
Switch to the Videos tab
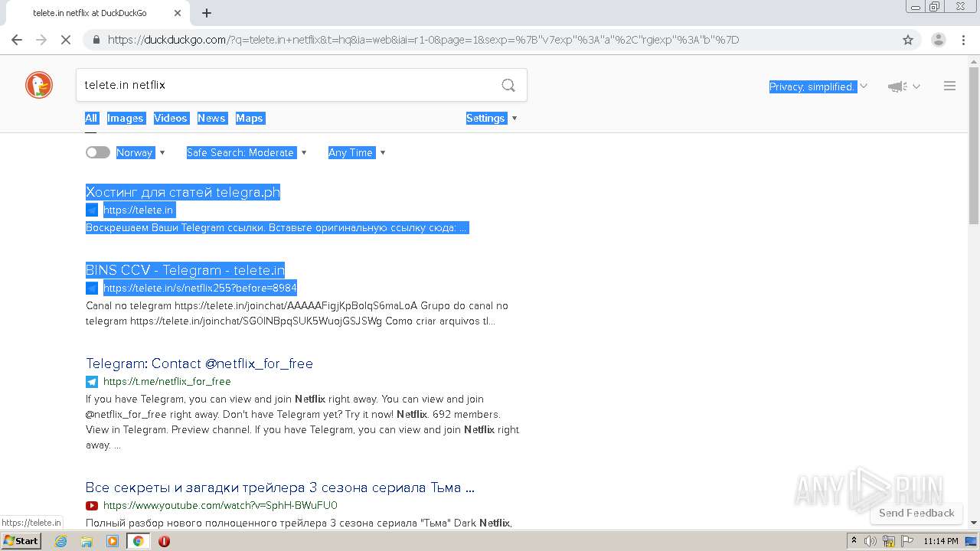171,118
